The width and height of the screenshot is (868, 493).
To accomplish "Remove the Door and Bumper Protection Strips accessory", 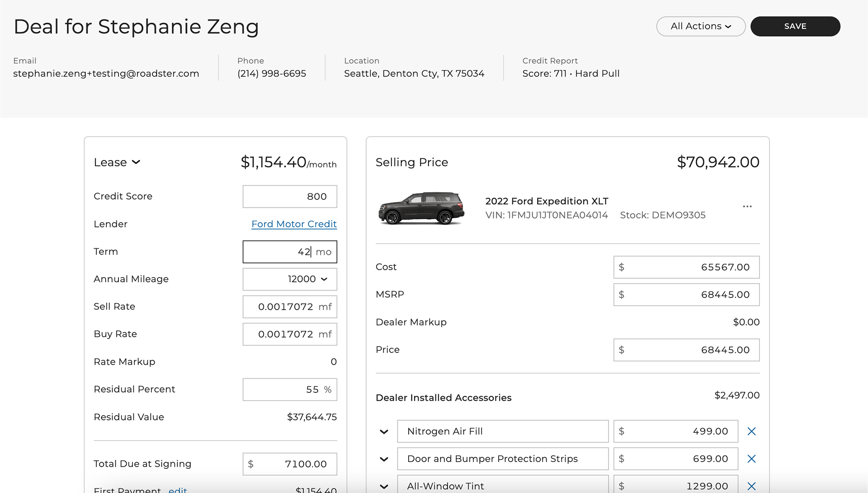I will click(x=751, y=459).
